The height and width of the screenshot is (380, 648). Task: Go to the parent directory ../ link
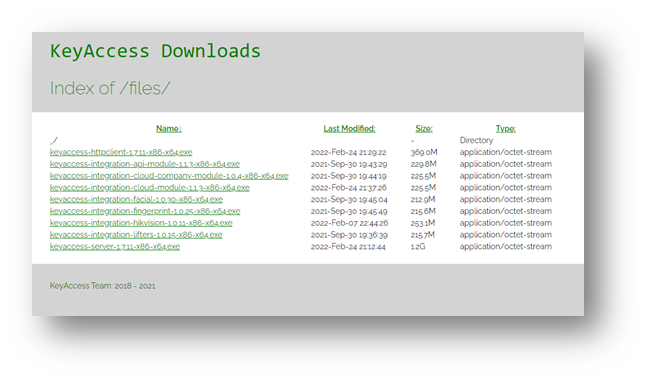tap(54, 140)
